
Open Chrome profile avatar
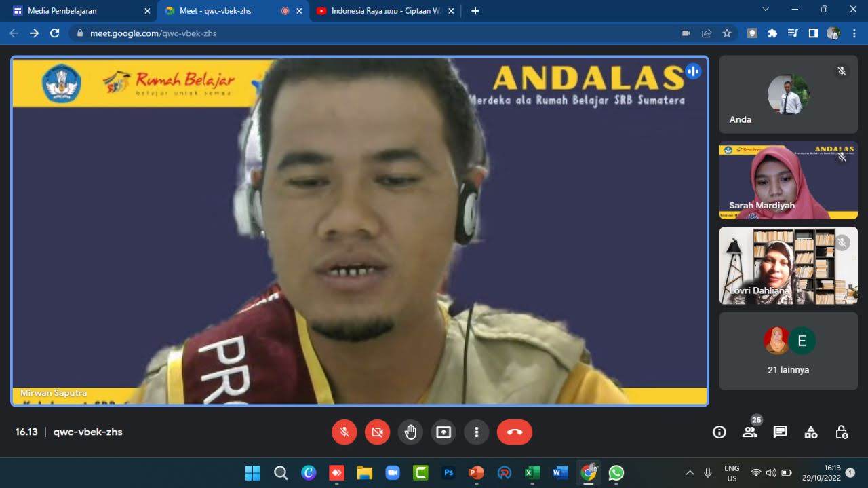tap(833, 33)
